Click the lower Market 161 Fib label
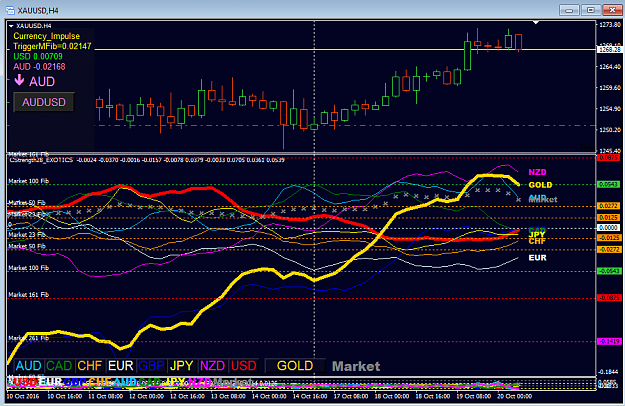This screenshot has height=406, width=625. [28, 295]
